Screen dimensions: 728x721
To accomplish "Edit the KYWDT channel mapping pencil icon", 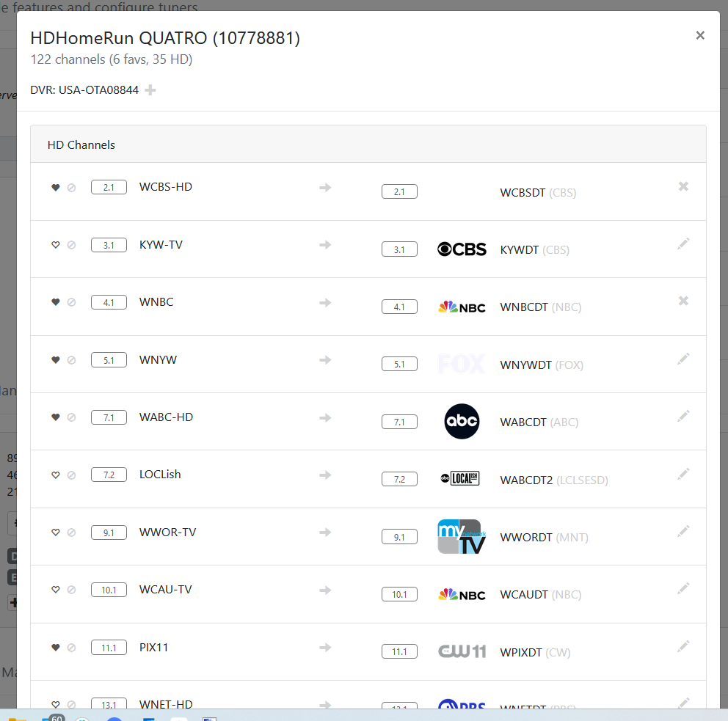I will 683,244.
